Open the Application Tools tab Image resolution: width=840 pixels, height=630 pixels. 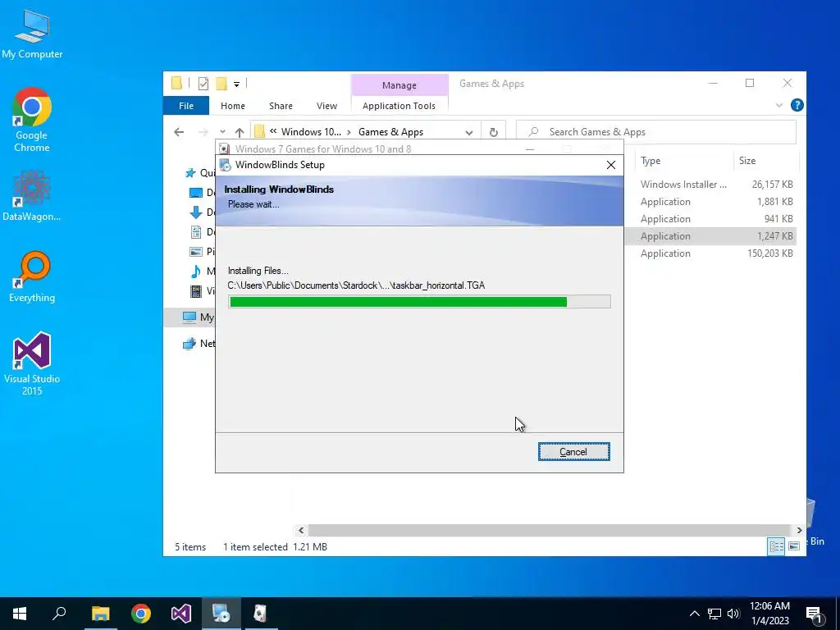(399, 106)
